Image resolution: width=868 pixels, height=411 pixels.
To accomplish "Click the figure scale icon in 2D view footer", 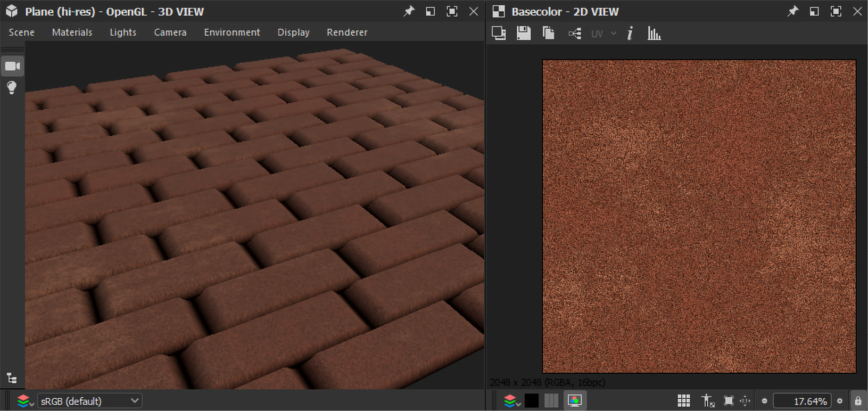I will (x=707, y=400).
